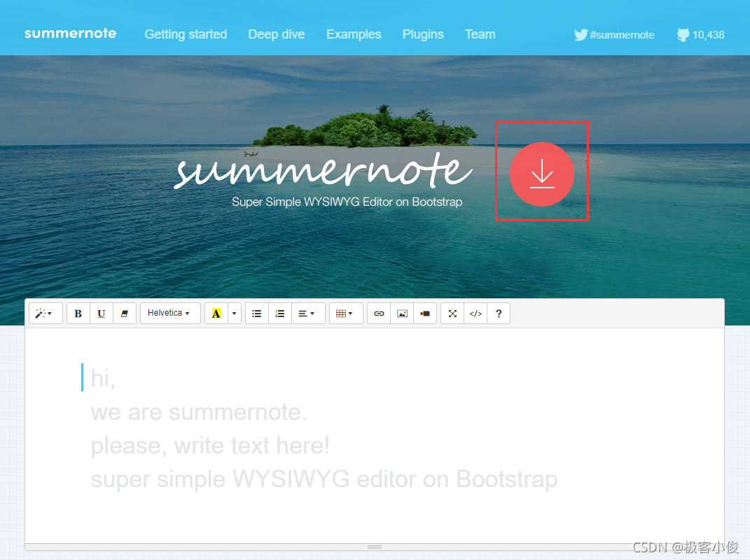
Task: Open the magic wand style dropdown
Action: coord(46,314)
